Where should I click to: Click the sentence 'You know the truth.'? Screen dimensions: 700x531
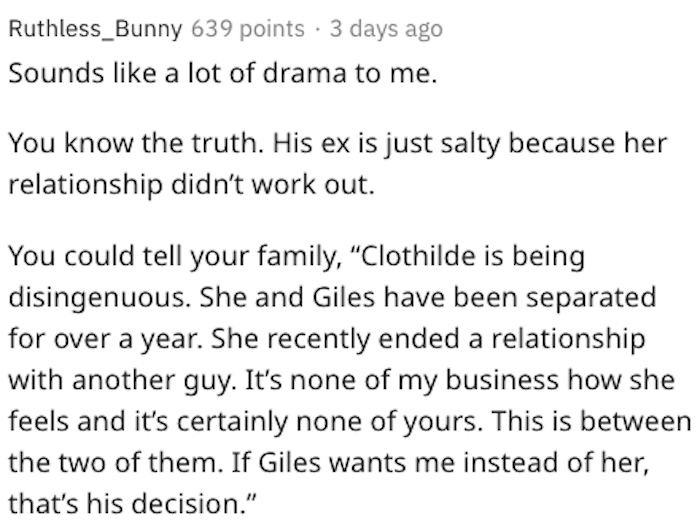136,144
